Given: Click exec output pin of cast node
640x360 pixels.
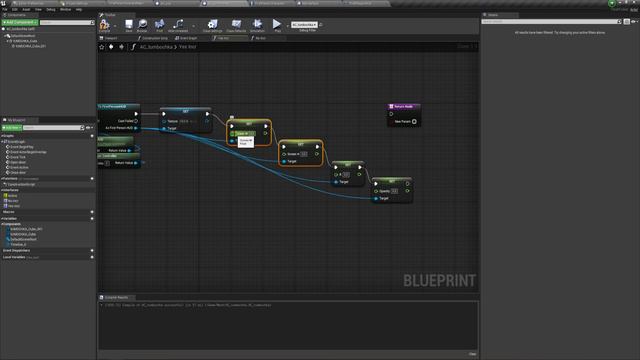Looking at the screenshot, I should pos(136,114).
